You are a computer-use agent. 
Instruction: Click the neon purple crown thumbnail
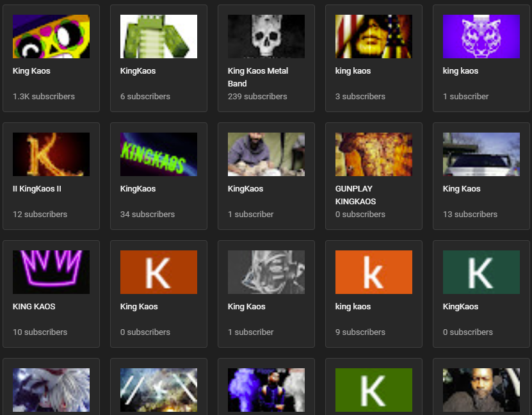[x=51, y=272]
